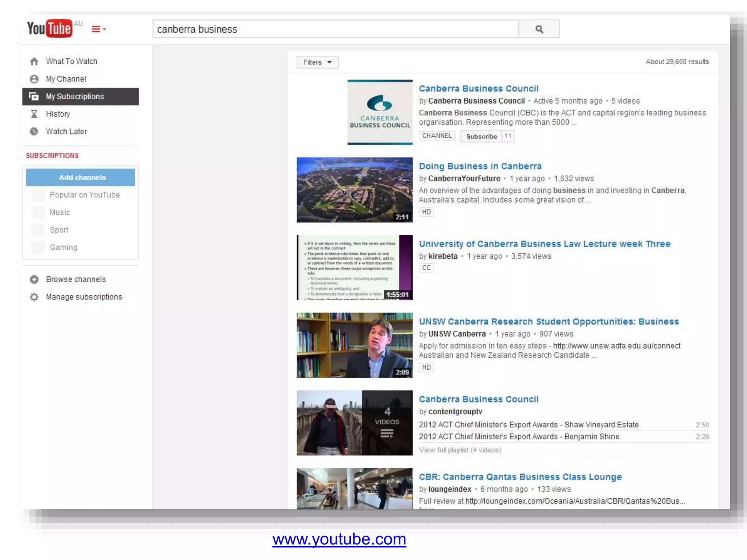Select Popular on YouTube subscription item
This screenshot has height=560, width=747.
click(85, 195)
